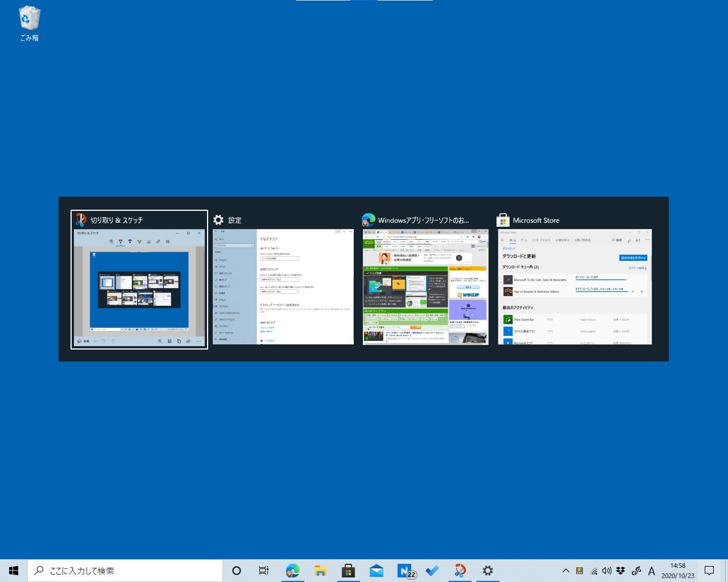The height and width of the screenshot is (582, 728).
Task: Open Microsoft Edge from the taskbar
Action: pyautogui.click(x=292, y=571)
